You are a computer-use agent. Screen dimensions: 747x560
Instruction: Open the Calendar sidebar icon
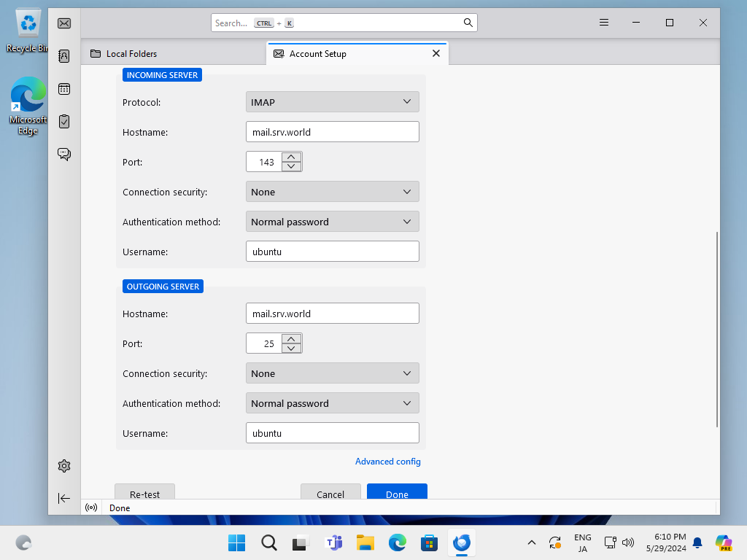click(x=64, y=89)
